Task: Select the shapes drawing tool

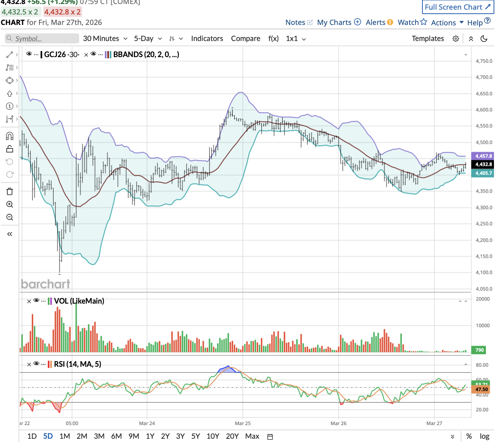Action: click(10, 80)
